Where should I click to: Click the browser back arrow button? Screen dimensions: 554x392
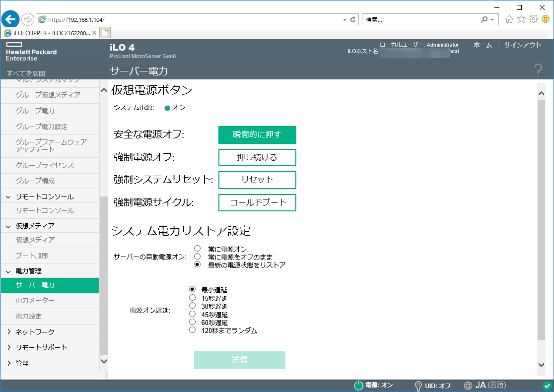pyautogui.click(x=10, y=19)
